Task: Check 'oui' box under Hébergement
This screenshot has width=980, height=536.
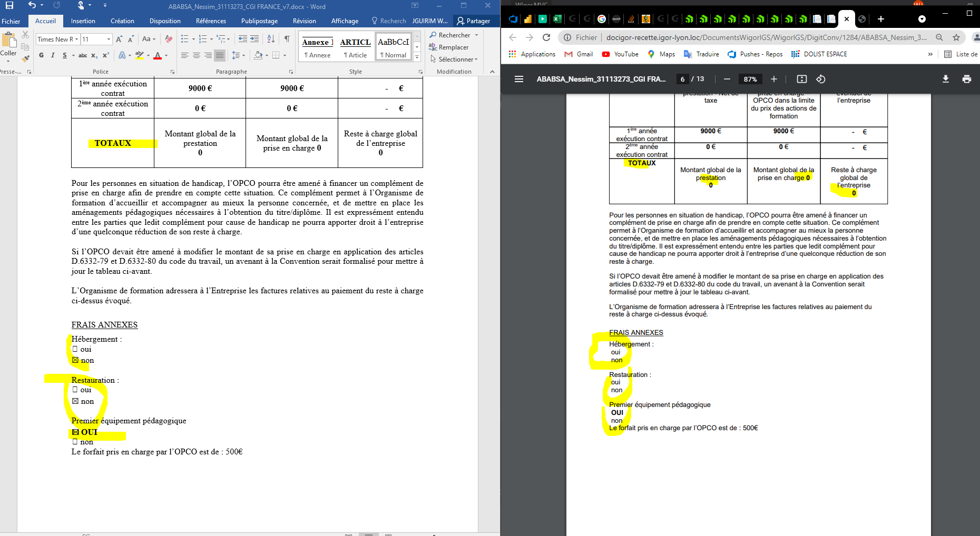Action: pos(75,349)
